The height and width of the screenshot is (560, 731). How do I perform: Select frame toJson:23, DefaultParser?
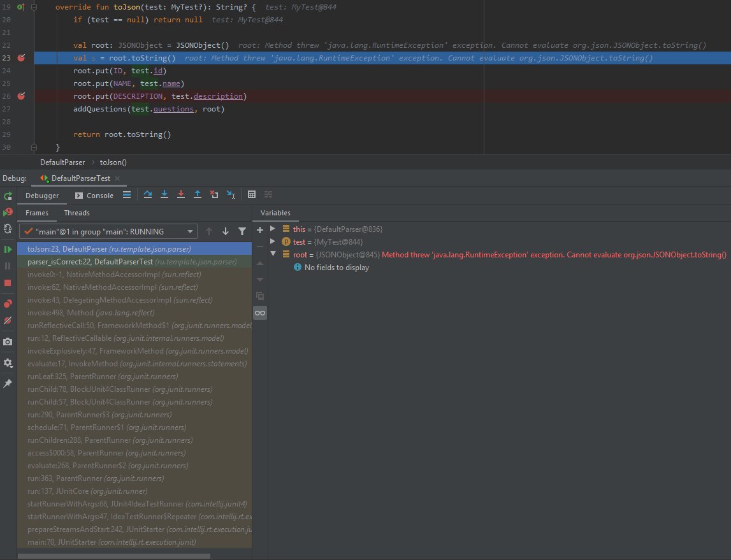pyautogui.click(x=134, y=249)
